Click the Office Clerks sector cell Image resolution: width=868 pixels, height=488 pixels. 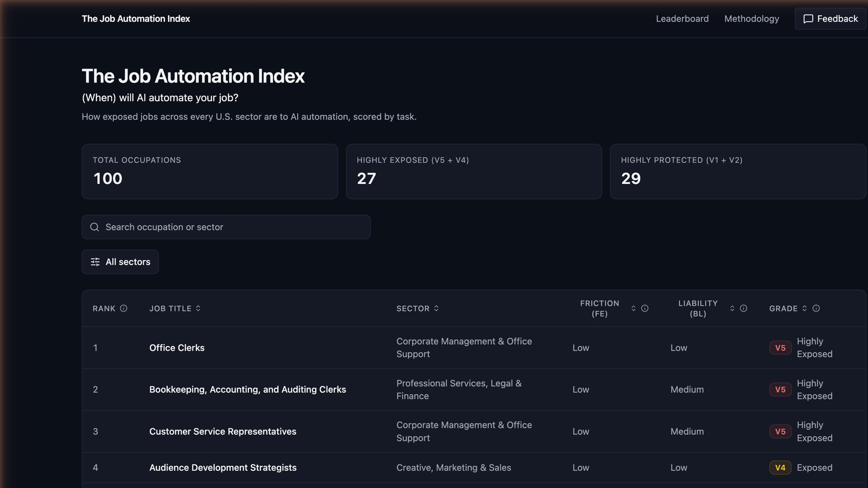tap(464, 348)
